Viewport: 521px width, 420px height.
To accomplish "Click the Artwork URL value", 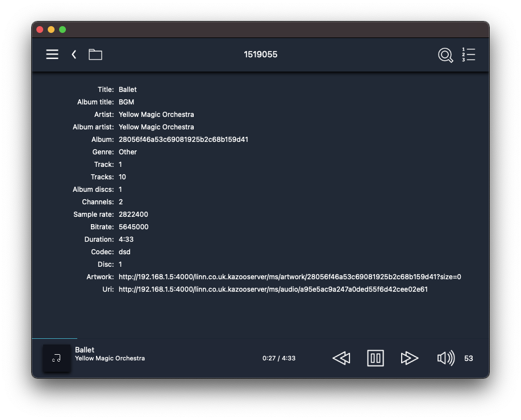I will 290,277.
